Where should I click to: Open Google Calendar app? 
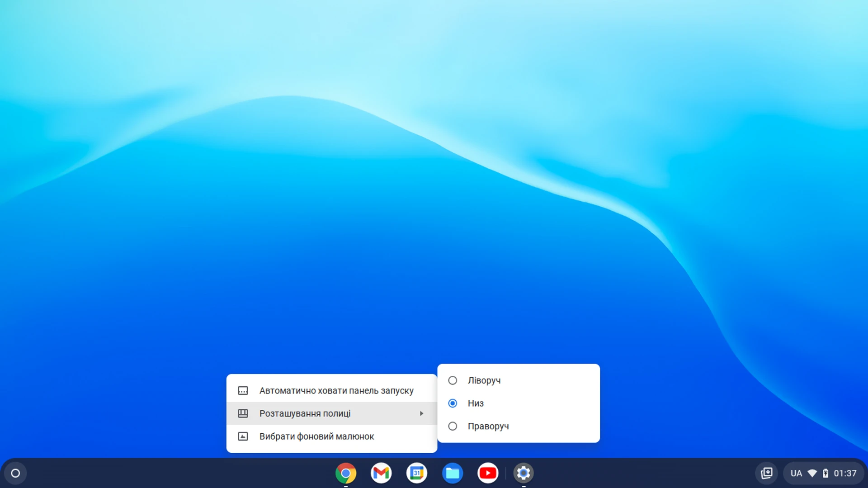click(x=417, y=473)
